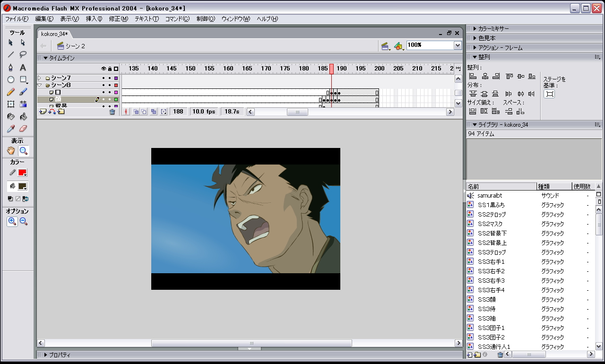Select the Fill Transform tool
605x364 pixels.
tap(23, 104)
